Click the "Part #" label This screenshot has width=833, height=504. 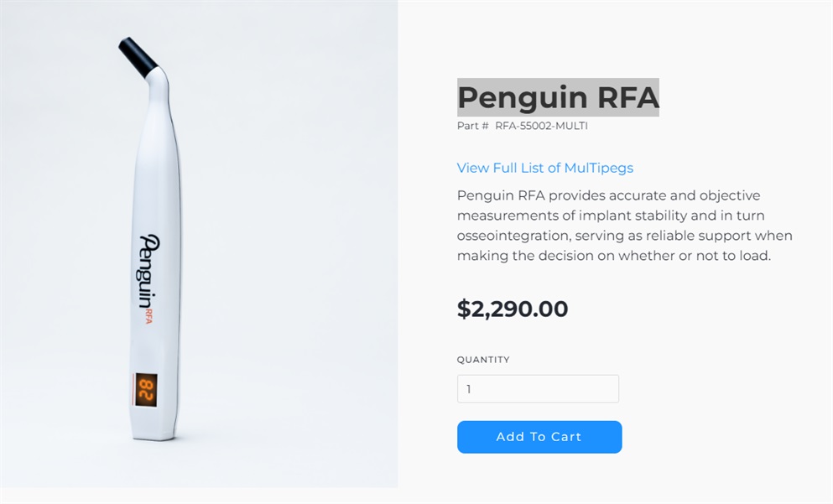pos(472,126)
